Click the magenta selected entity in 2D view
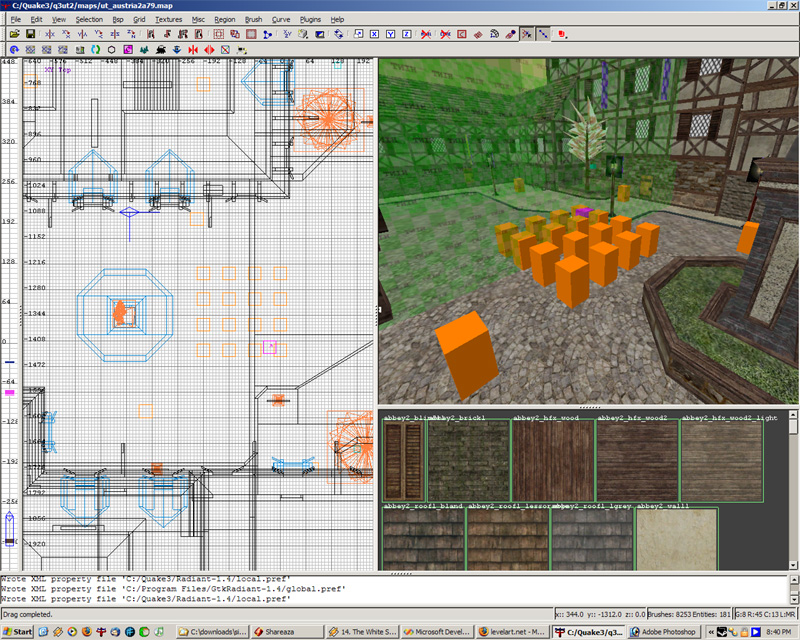This screenshot has height=640, width=800. pos(269,347)
